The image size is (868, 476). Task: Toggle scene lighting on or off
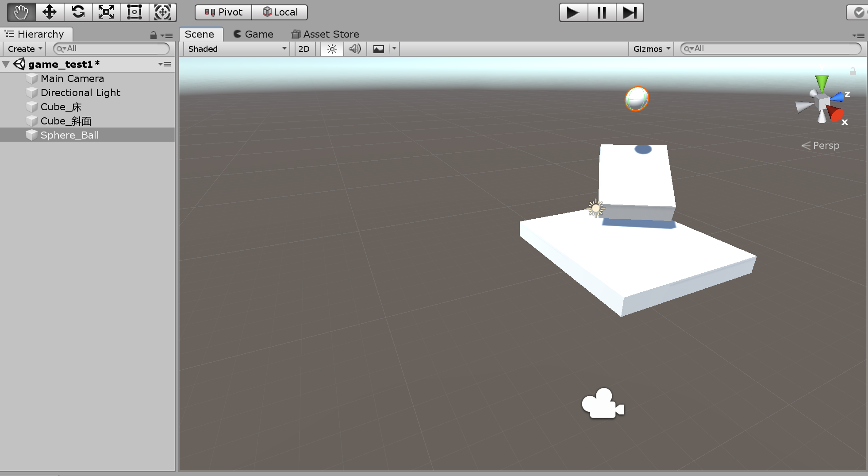point(332,49)
